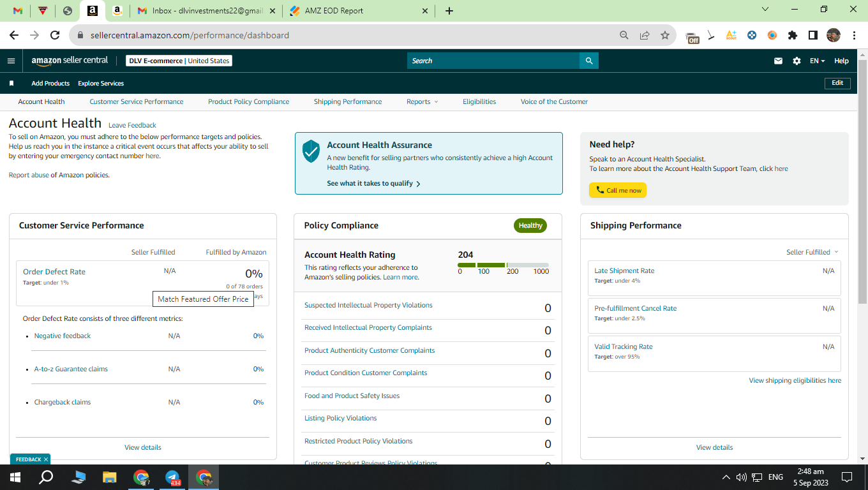Open the Voice of the Customer tab
This screenshot has width=868, height=490.
click(x=554, y=101)
